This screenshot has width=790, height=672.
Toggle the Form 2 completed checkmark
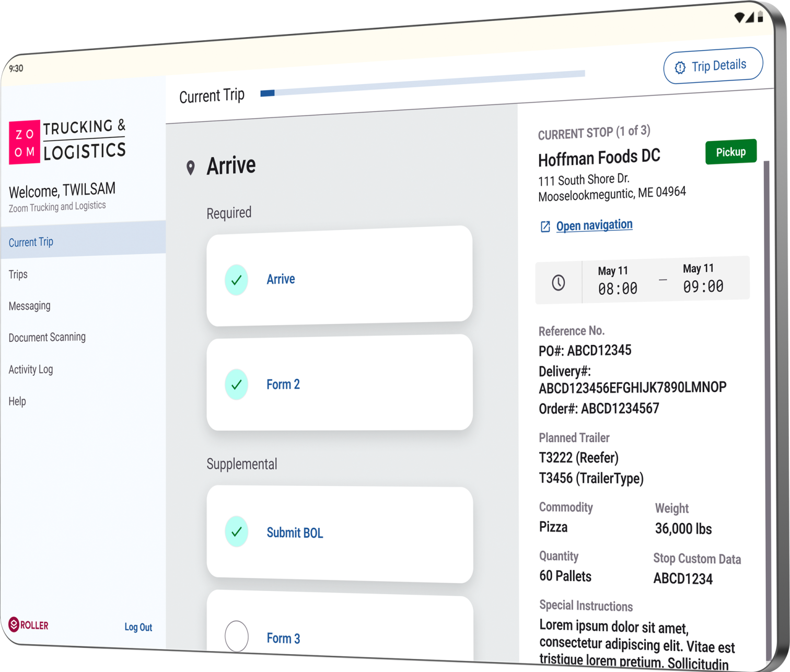(x=236, y=385)
